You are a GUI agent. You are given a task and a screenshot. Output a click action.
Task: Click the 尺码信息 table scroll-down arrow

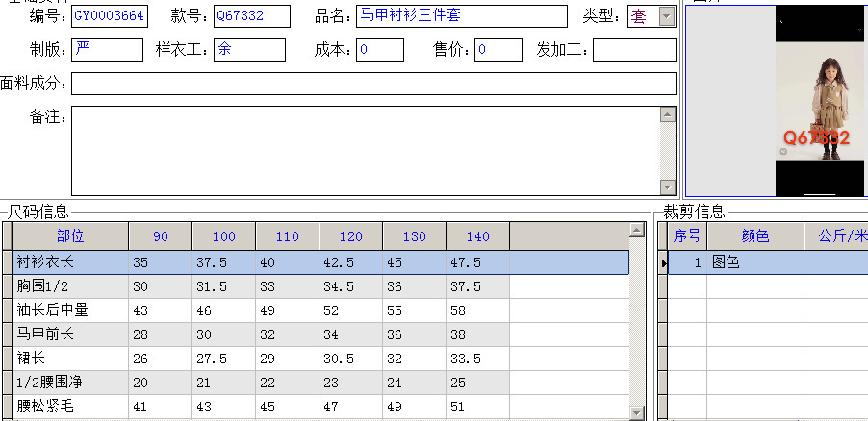pyautogui.click(x=637, y=412)
